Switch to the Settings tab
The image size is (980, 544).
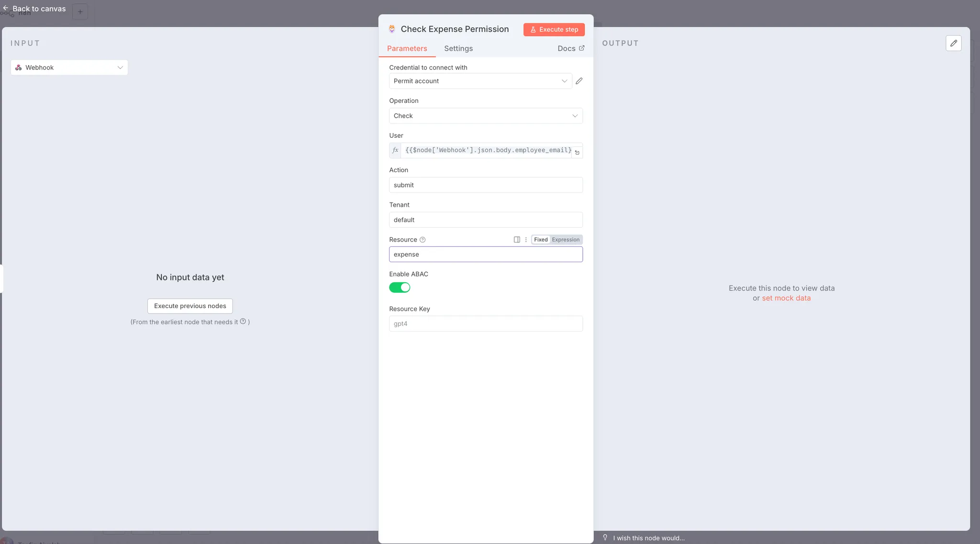[458, 48]
